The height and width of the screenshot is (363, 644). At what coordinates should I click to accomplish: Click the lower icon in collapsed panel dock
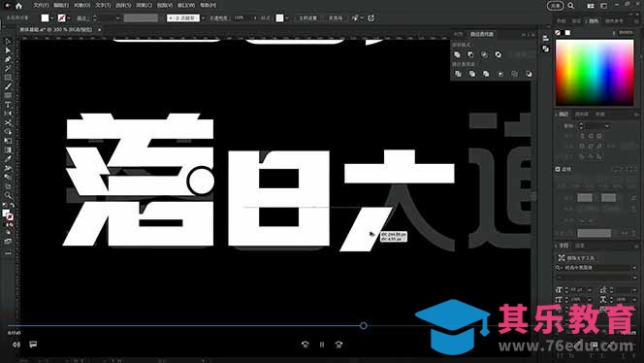point(545,49)
